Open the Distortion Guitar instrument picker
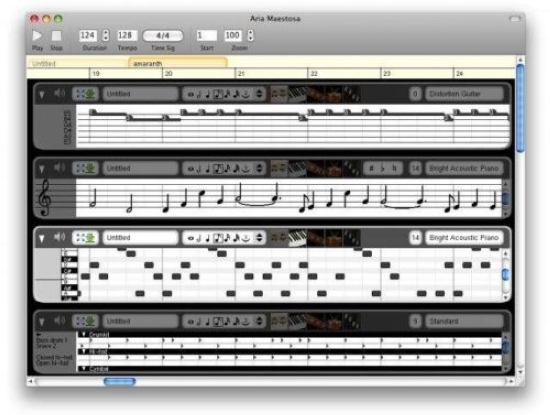This screenshot has width=550, height=415. pos(464,94)
